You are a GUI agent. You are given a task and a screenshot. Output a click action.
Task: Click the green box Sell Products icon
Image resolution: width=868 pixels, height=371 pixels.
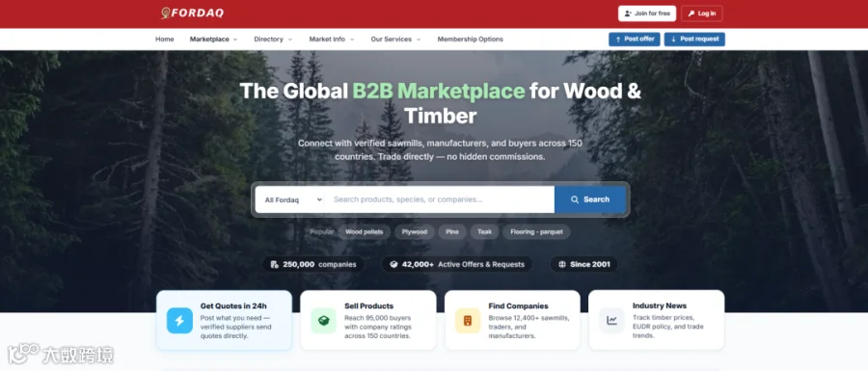coord(323,321)
